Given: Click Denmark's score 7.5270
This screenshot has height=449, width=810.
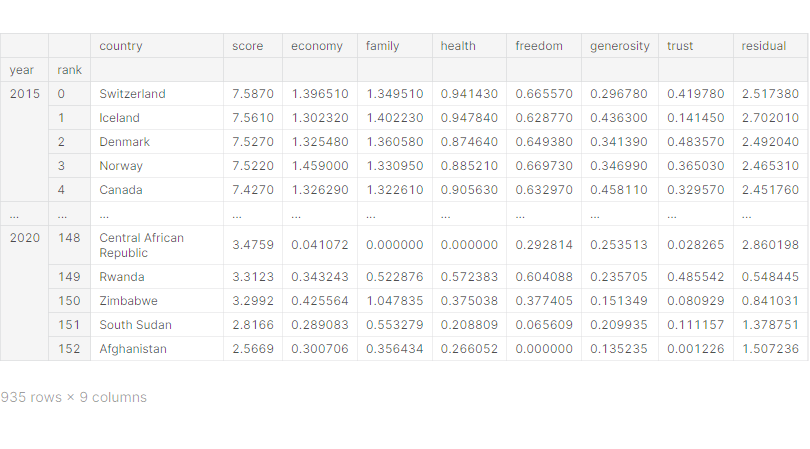Looking at the screenshot, I should [253, 142].
